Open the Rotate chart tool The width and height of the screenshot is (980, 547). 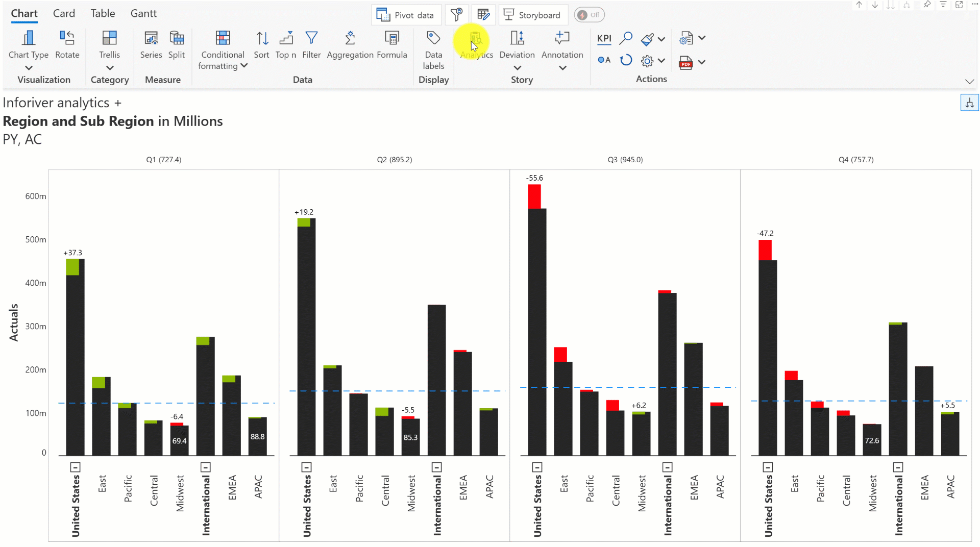tap(67, 44)
